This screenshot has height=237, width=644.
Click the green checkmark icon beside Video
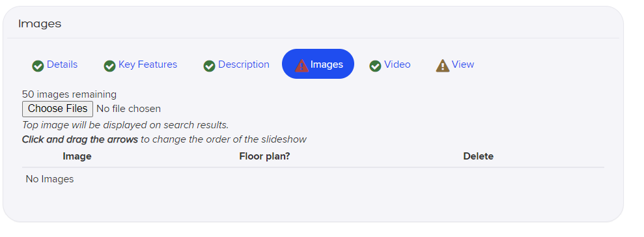click(x=375, y=66)
